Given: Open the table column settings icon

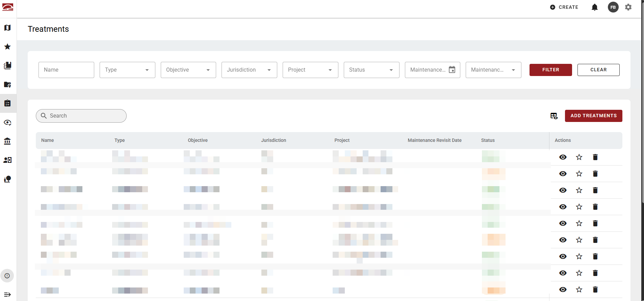Looking at the screenshot, I should [554, 116].
